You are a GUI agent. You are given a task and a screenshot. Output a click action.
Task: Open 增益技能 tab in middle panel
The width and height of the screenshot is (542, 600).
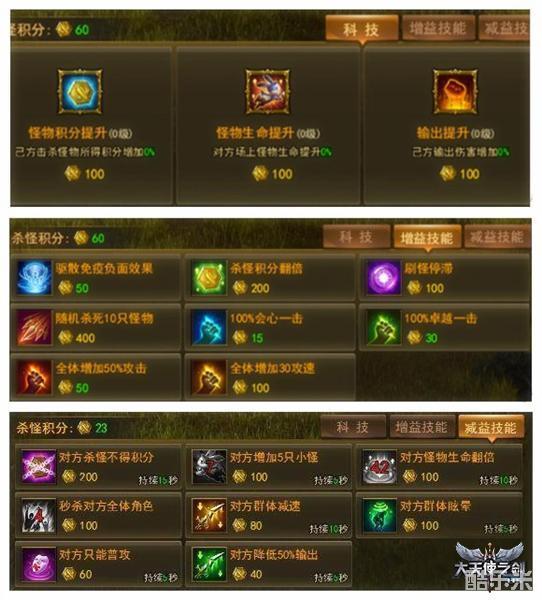pos(428,238)
